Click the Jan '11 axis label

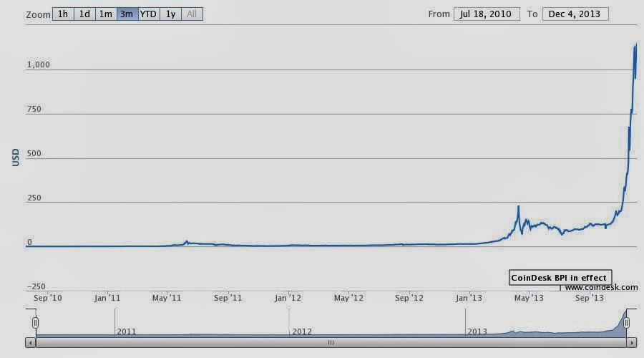107,298
